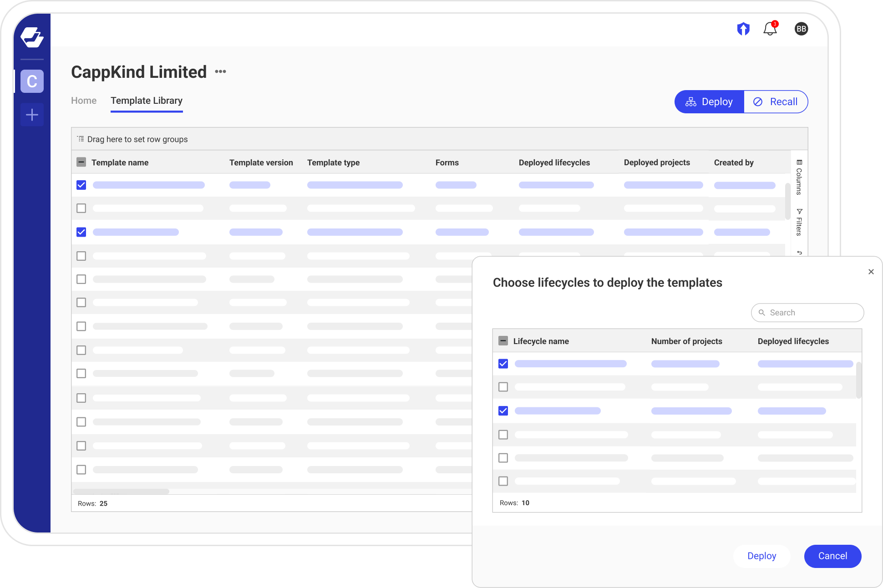Click the Deploy button in the dialog

(x=761, y=556)
